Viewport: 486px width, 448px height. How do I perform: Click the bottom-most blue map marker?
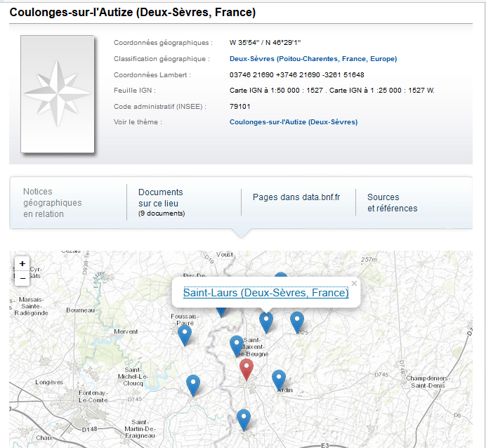(244, 418)
